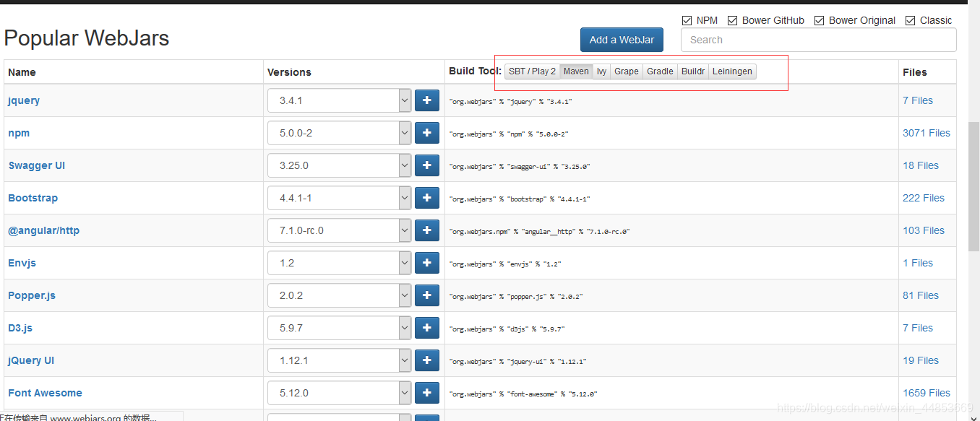Open the D3.js version dropdown 5.9.7
Image resolution: width=980 pixels, height=421 pixels.
(339, 328)
